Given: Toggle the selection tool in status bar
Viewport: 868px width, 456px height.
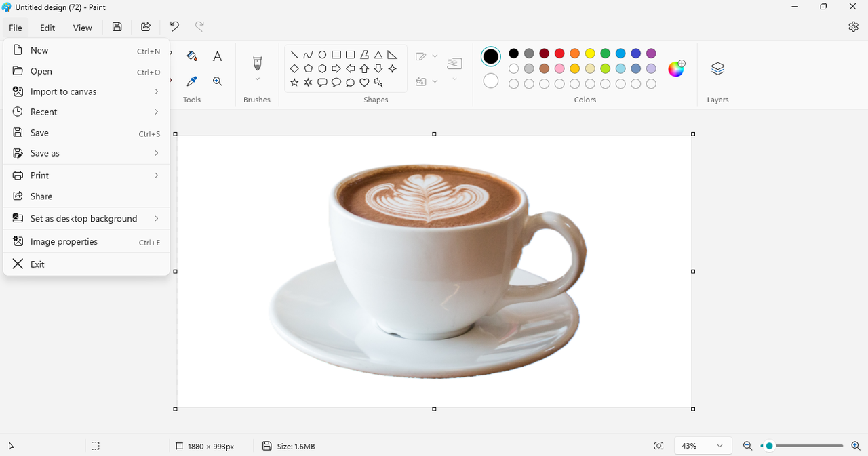Looking at the screenshot, I should tap(96, 446).
